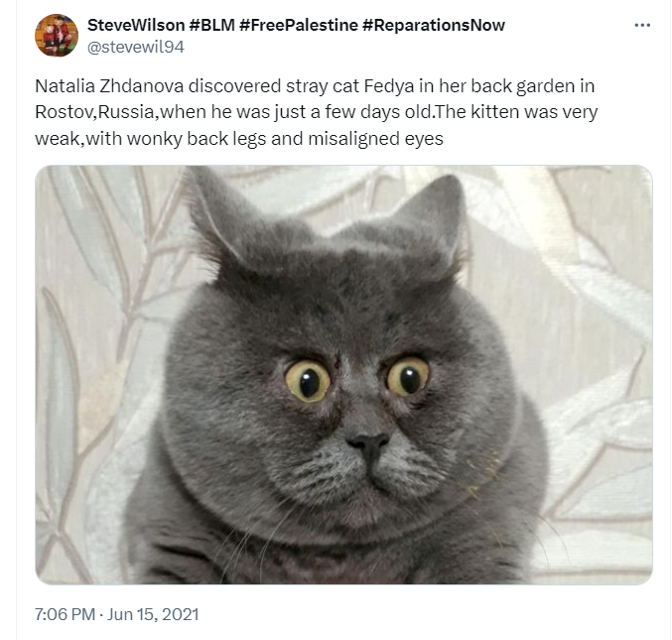This screenshot has width=672, height=640.
Task: Click the word Fedya in the tweet text
Action: pos(389,86)
